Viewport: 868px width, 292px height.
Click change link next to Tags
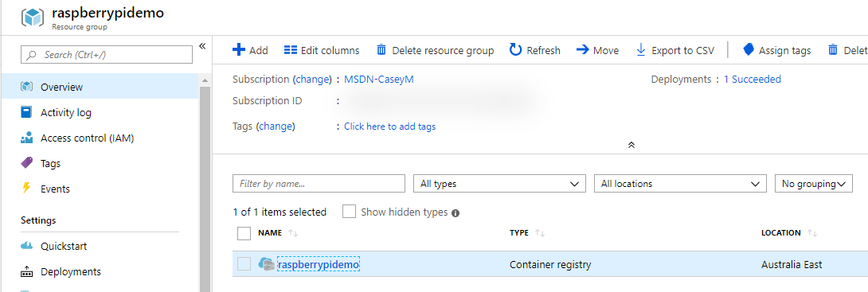[276, 126]
